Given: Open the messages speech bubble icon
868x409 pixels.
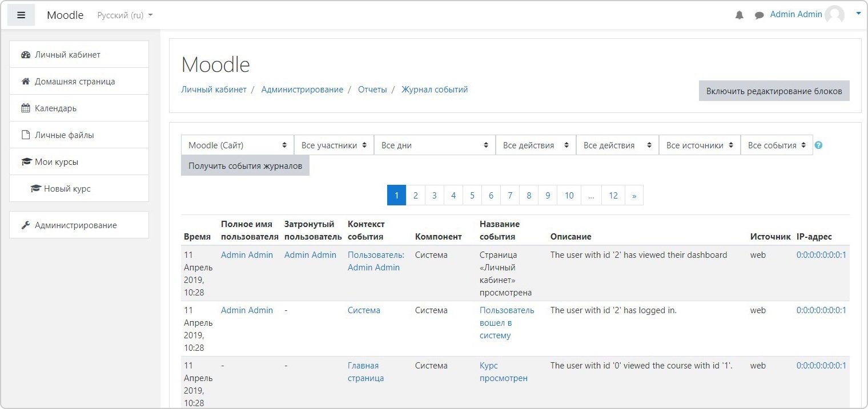Looking at the screenshot, I should point(759,15).
